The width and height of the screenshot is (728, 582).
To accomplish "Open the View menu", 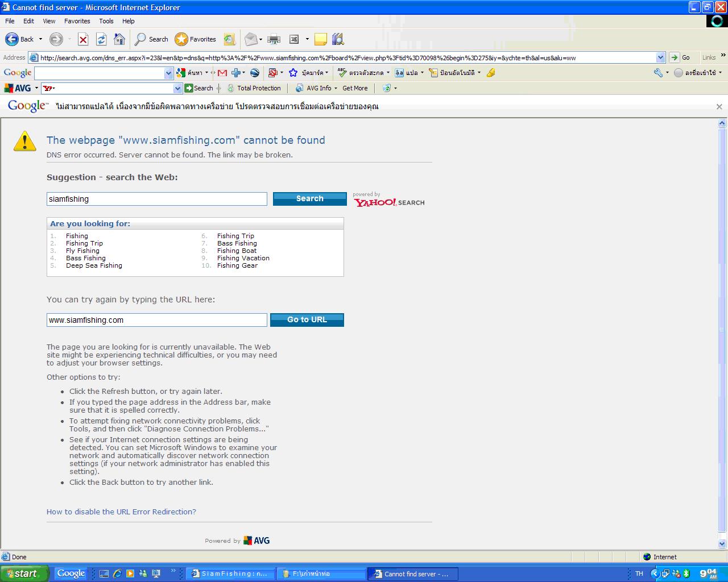I will click(49, 21).
